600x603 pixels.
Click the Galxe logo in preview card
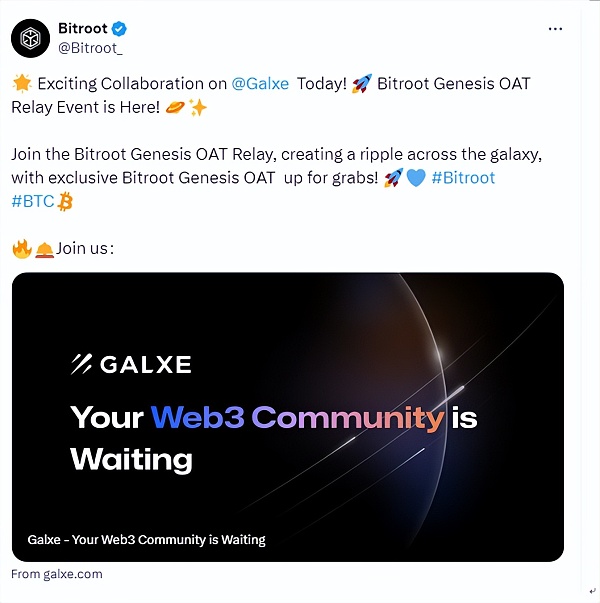point(131,364)
